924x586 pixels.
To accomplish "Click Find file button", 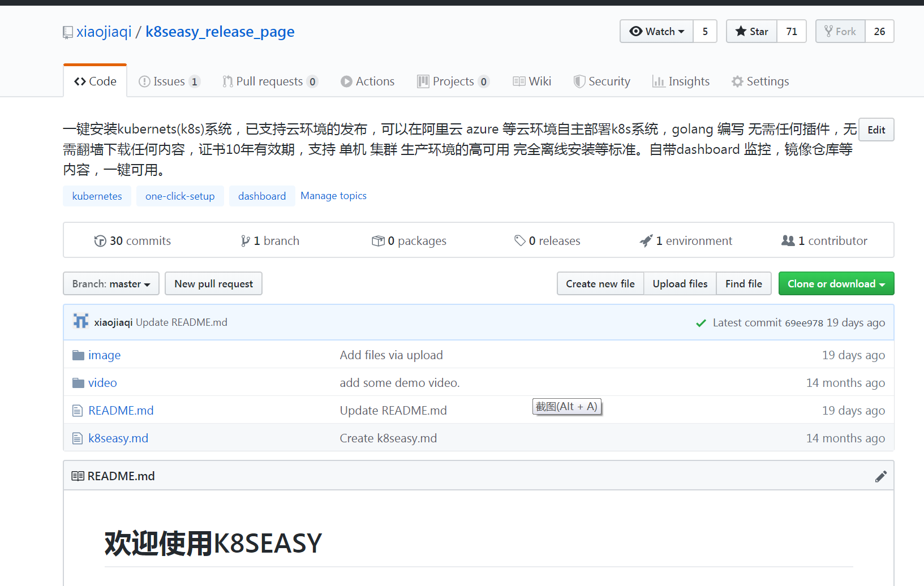I will pyautogui.click(x=744, y=283).
